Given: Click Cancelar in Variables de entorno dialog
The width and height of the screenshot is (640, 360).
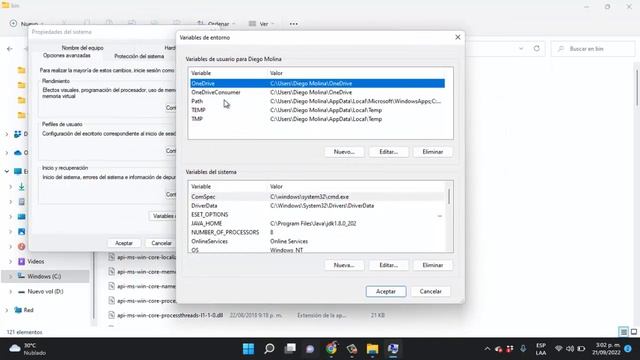Looking at the screenshot, I should click(430, 291).
